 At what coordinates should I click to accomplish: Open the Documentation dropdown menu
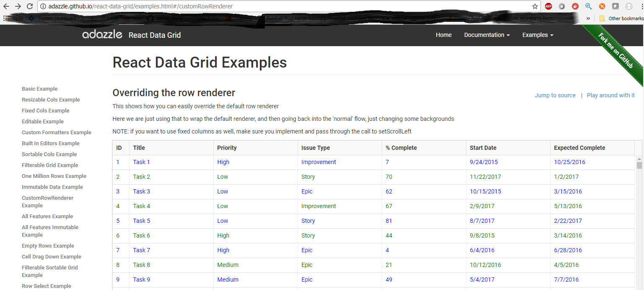point(486,35)
